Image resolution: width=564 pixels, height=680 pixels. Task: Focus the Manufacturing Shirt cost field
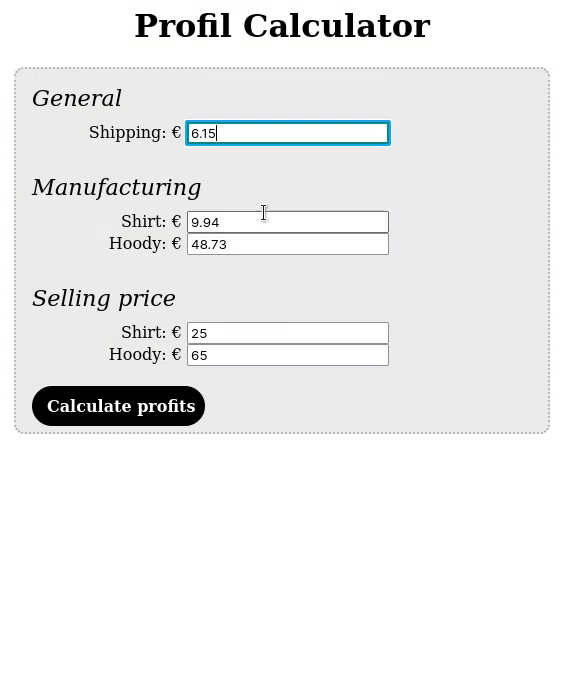288,222
